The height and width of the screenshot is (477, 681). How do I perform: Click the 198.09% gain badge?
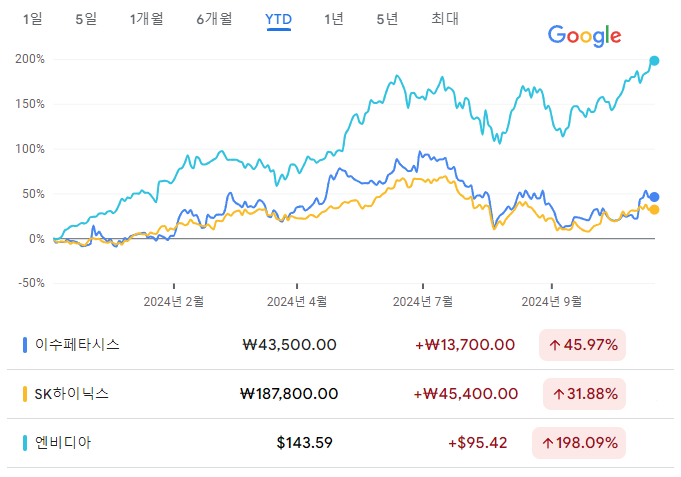(x=579, y=443)
